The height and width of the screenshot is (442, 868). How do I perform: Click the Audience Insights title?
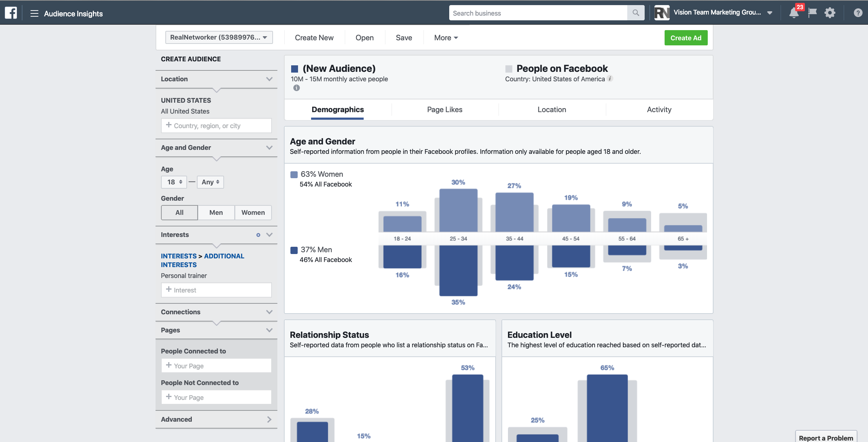[x=73, y=13]
